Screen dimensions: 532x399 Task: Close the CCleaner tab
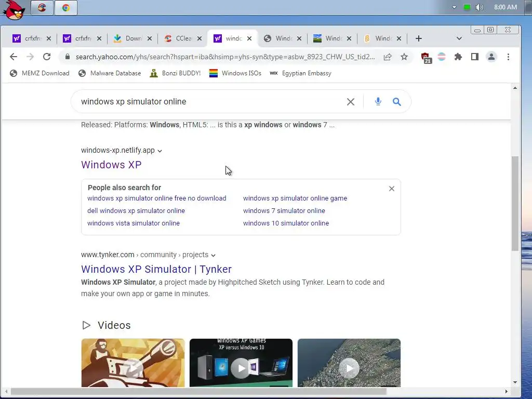pos(199,38)
